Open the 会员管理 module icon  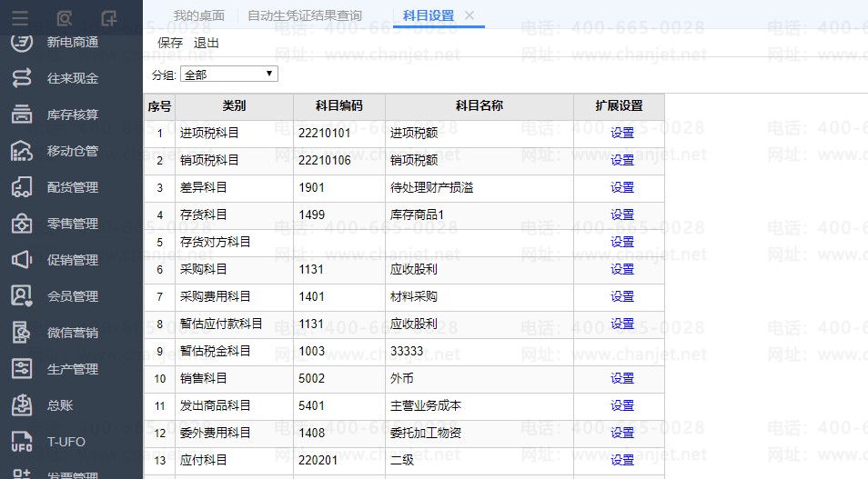[22, 296]
